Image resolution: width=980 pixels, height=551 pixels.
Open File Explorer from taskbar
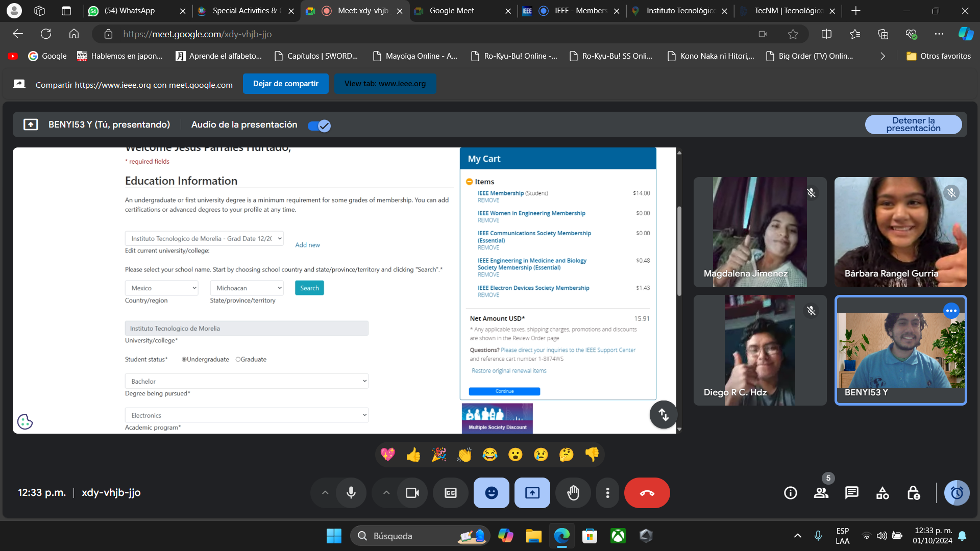pos(533,536)
